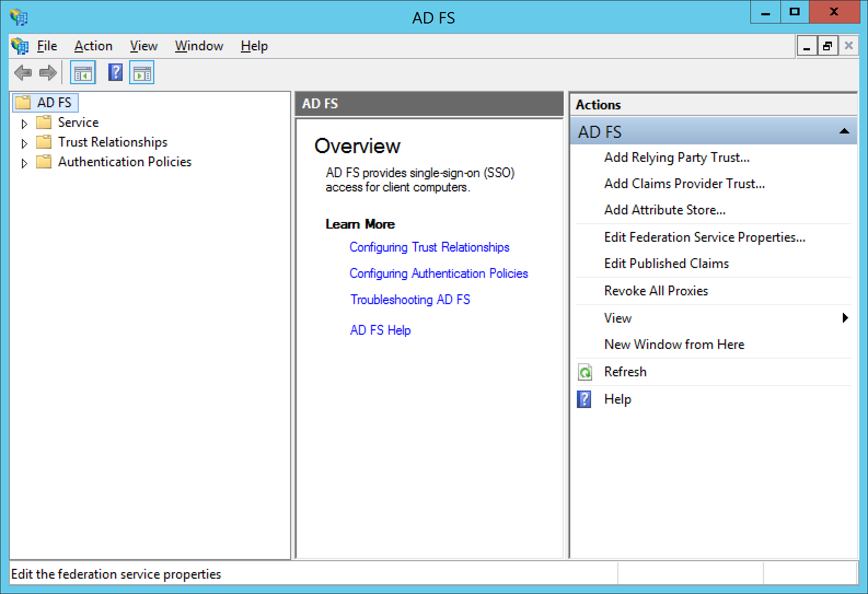
Task: Expand the Trust Relationships node
Action: [24, 143]
